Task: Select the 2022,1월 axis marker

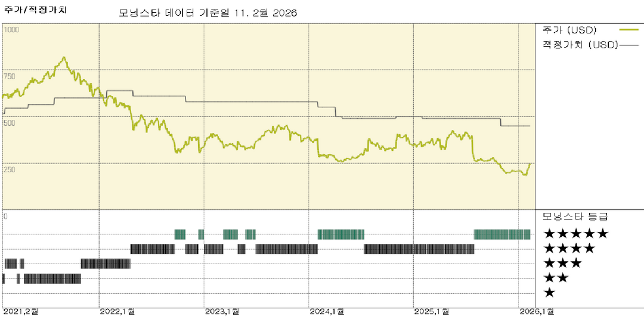Action: pos(117,311)
